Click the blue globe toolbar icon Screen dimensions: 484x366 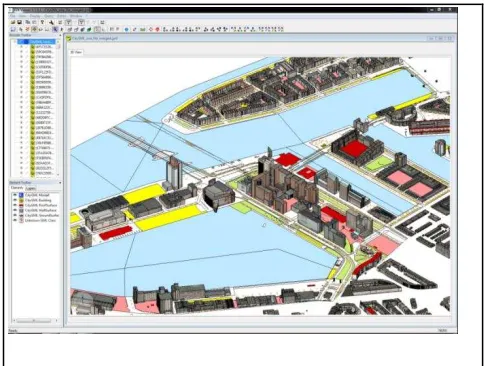(x=127, y=30)
